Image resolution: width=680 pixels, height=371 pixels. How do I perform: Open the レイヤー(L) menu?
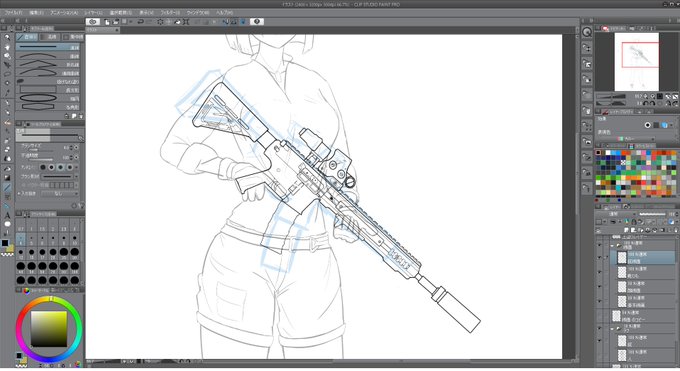pyautogui.click(x=93, y=13)
